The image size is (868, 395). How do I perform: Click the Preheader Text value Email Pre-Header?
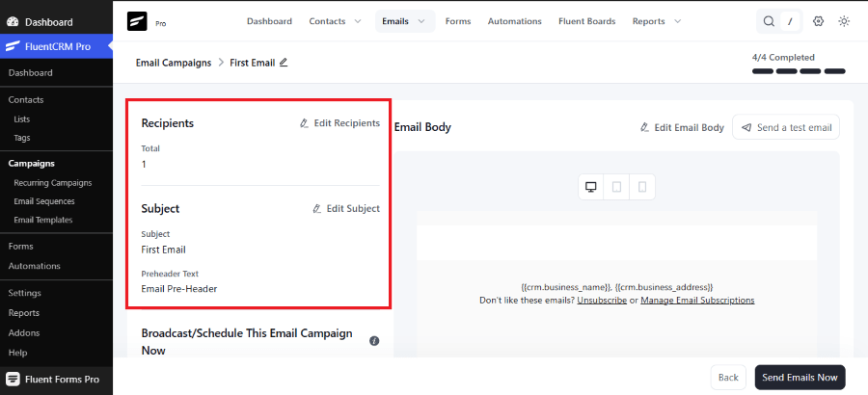[x=178, y=288]
